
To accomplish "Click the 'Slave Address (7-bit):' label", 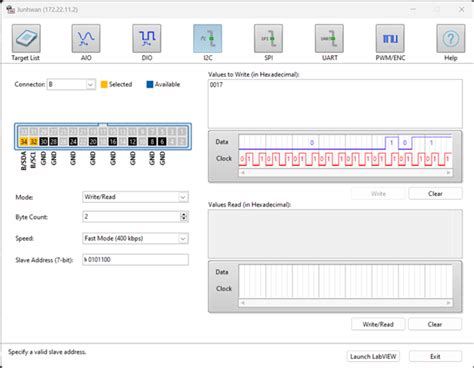I will (x=44, y=260).
